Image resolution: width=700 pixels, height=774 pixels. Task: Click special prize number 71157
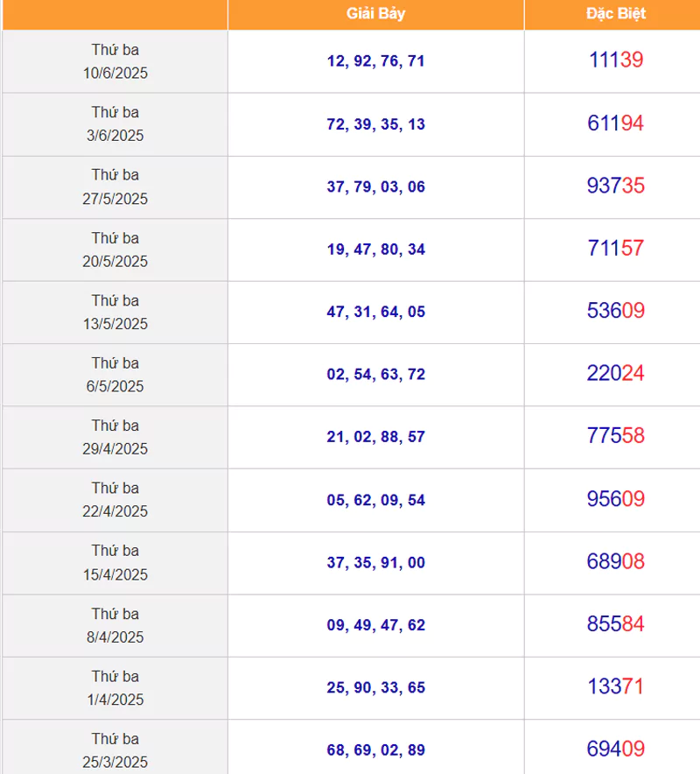point(616,248)
